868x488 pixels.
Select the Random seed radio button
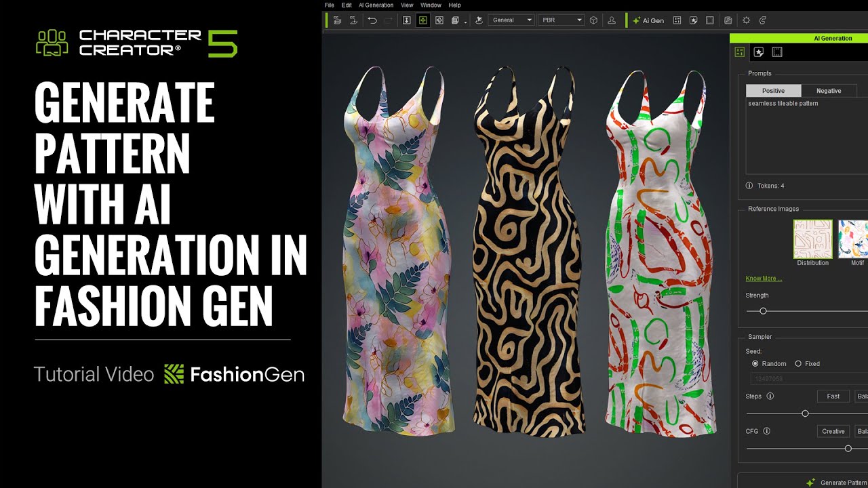(755, 364)
